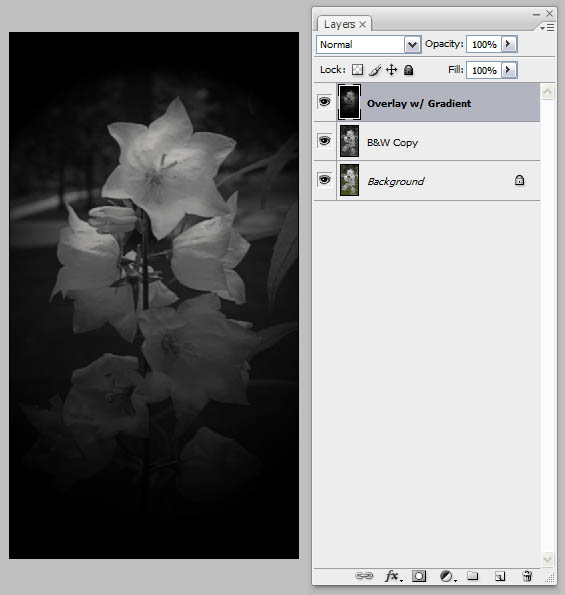This screenshot has width=565, height=595.
Task: Click the Opacity 100% value field
Action: pyautogui.click(x=484, y=44)
